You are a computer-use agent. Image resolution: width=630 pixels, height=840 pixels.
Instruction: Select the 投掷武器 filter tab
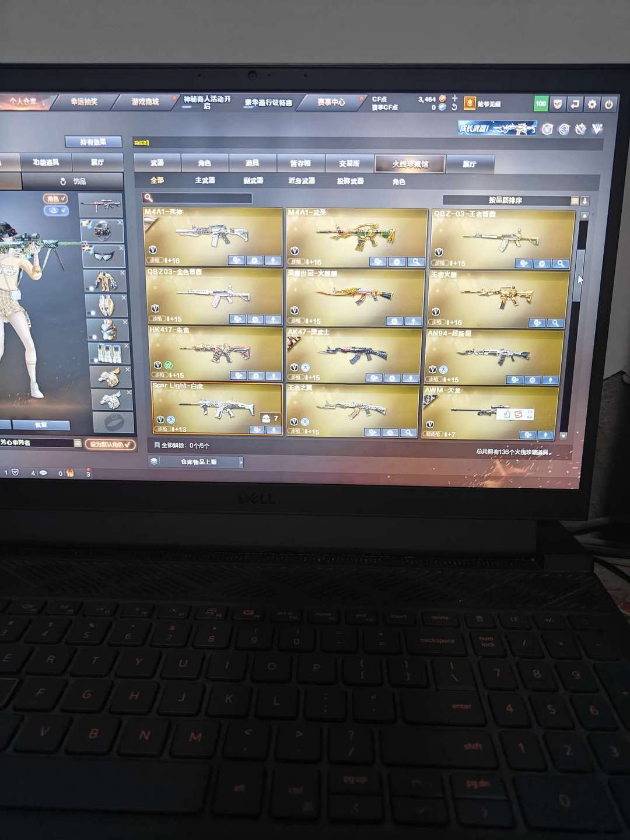(x=350, y=181)
